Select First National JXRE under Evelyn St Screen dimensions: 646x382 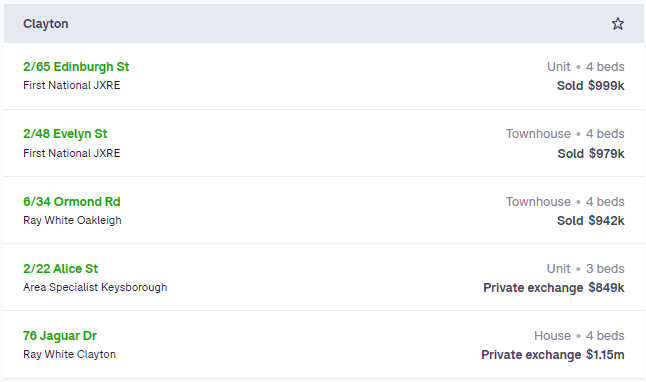pyautogui.click(x=72, y=153)
